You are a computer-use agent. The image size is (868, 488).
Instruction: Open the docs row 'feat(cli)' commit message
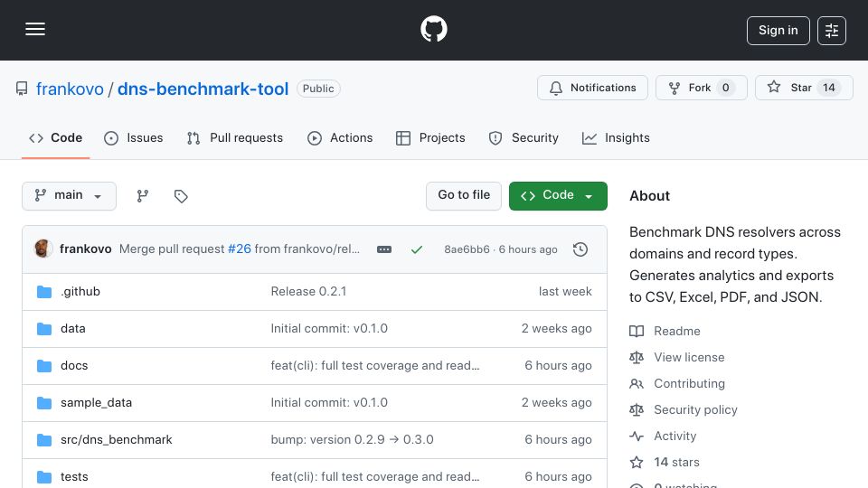(374, 366)
